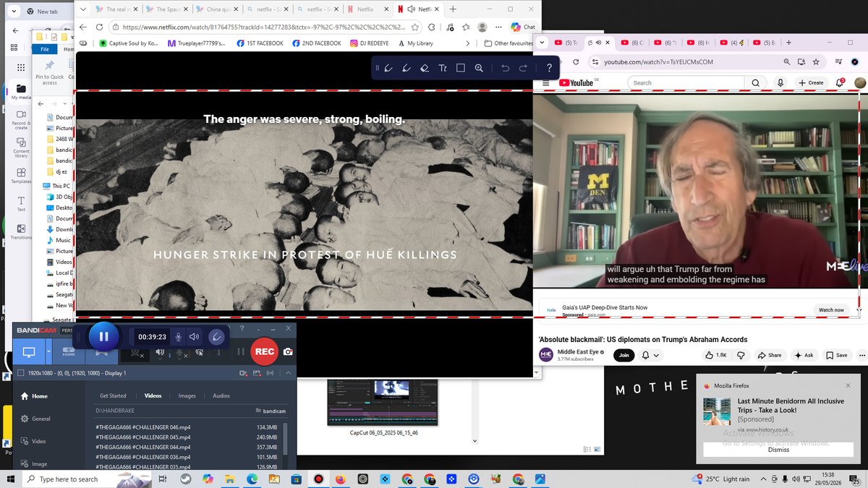Viewport: 868px width, 488px height.
Task: Toggle Bandicam mouse cursor effect icon
Action: click(200, 352)
